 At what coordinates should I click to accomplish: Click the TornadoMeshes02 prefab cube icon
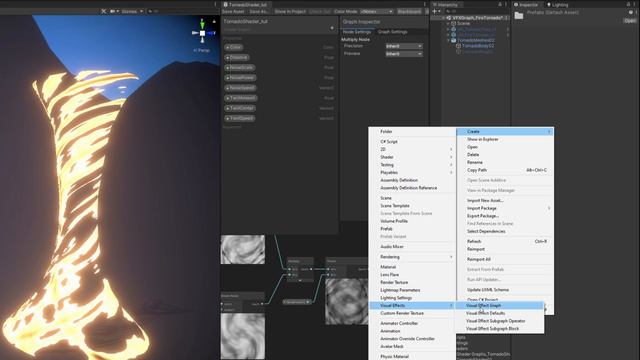coord(453,40)
